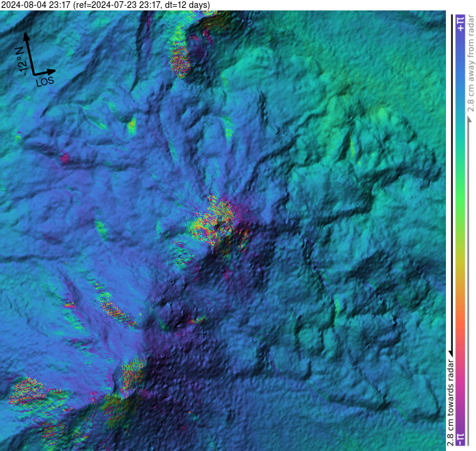Click the green section of the phase colorbar

pyautogui.click(x=461, y=197)
